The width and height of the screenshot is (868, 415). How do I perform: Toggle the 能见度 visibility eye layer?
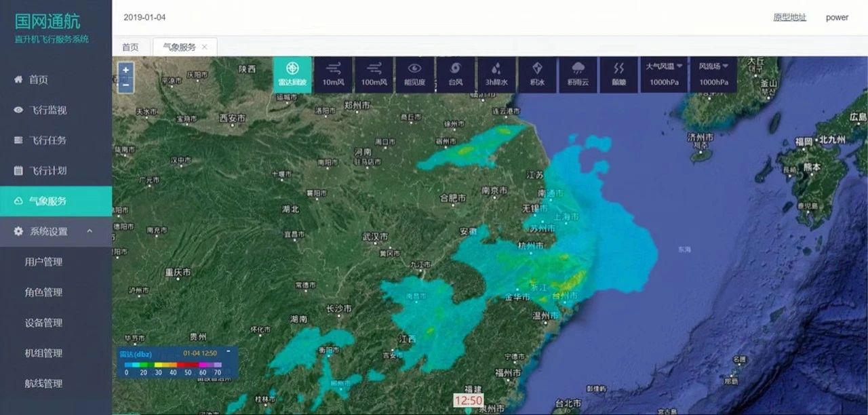pos(414,75)
